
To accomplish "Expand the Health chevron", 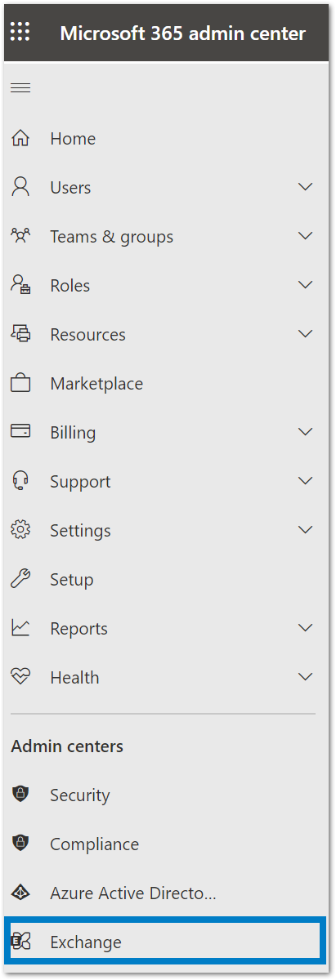I will pos(306,677).
